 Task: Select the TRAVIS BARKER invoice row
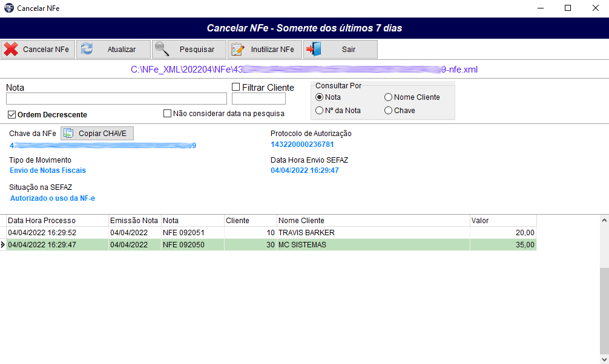(306, 233)
